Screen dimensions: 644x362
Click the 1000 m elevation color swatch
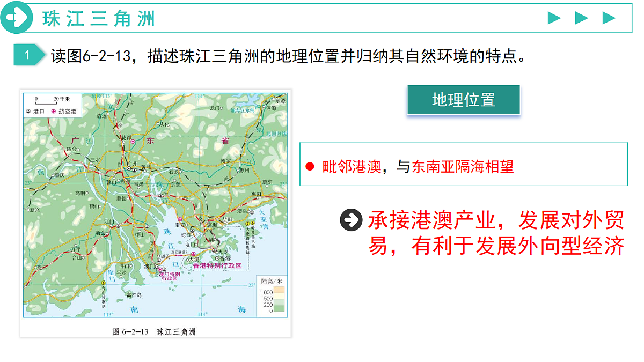(x=279, y=291)
